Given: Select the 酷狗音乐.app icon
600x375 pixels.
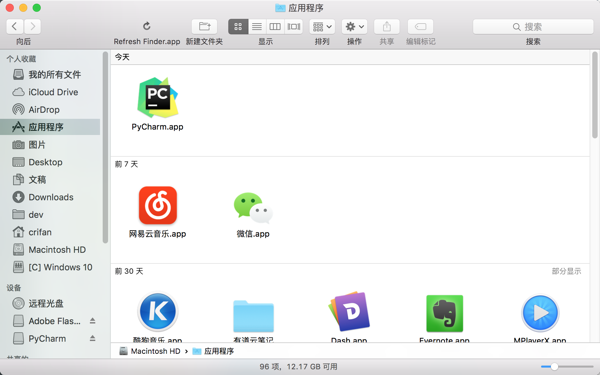Looking at the screenshot, I should (158, 312).
